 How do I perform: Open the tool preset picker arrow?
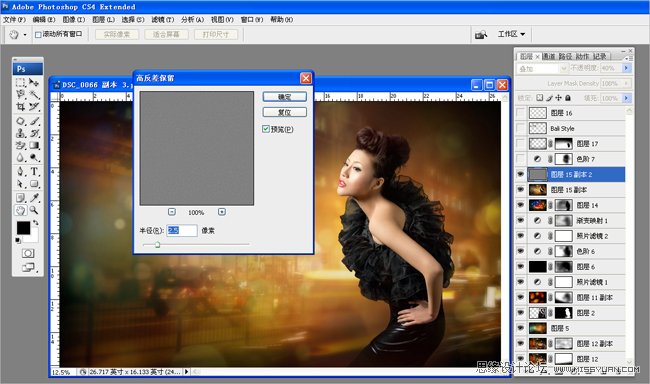coord(25,35)
